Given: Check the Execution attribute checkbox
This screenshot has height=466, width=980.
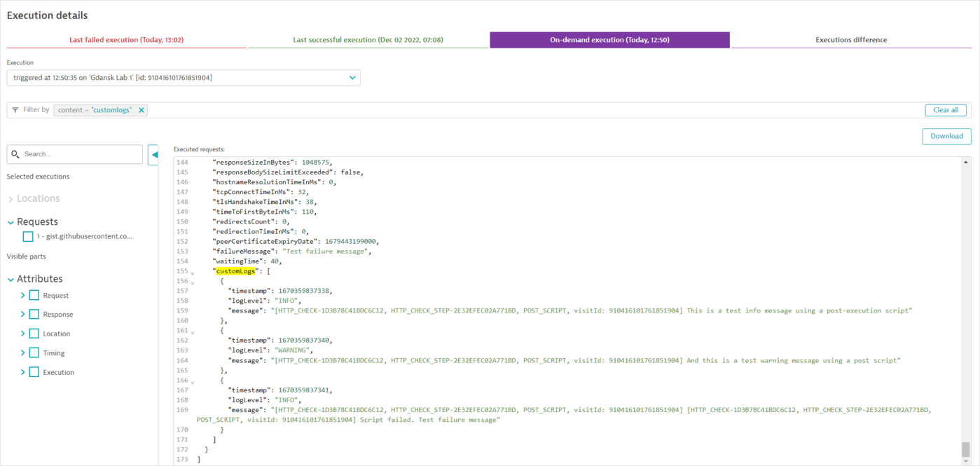Looking at the screenshot, I should pyautogui.click(x=34, y=371).
